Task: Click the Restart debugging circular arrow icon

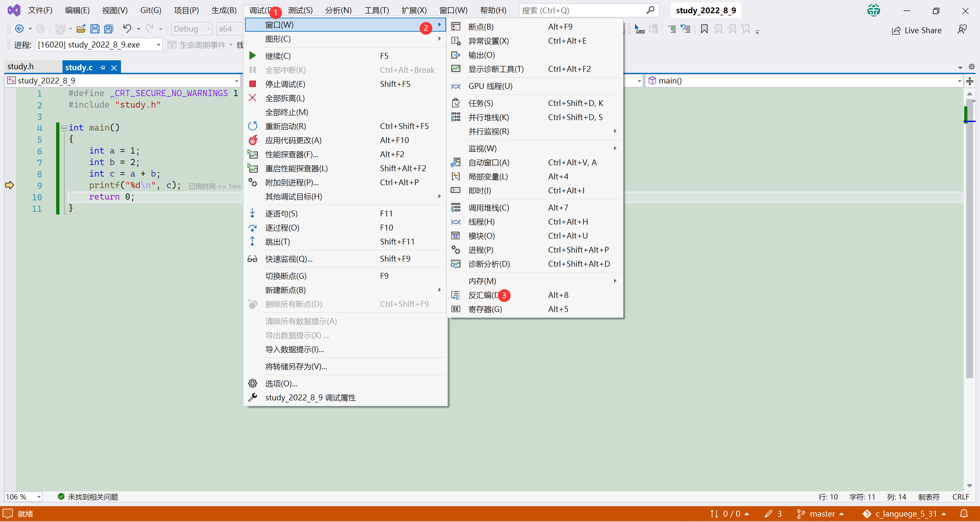Action: [x=252, y=126]
